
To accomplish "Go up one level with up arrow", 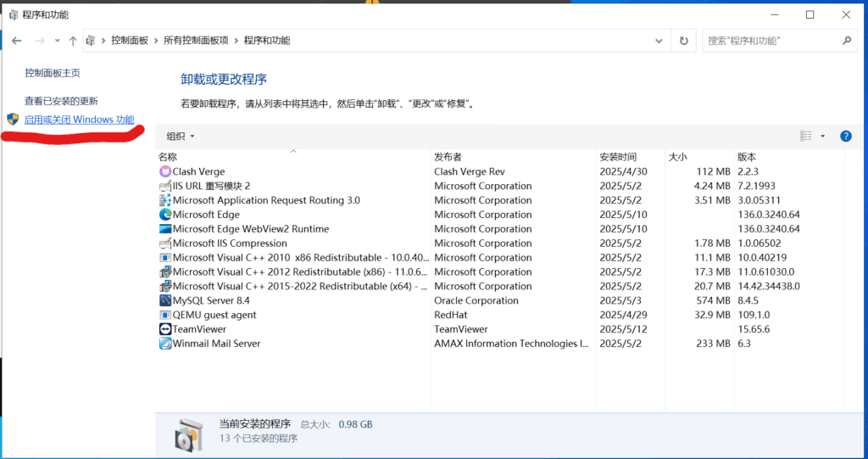I will (73, 41).
